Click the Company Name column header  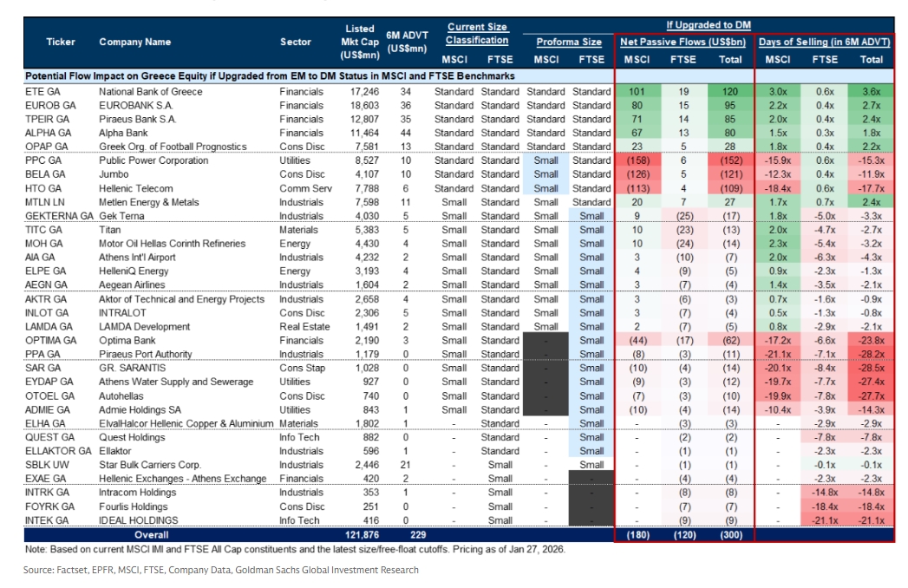[x=134, y=42]
